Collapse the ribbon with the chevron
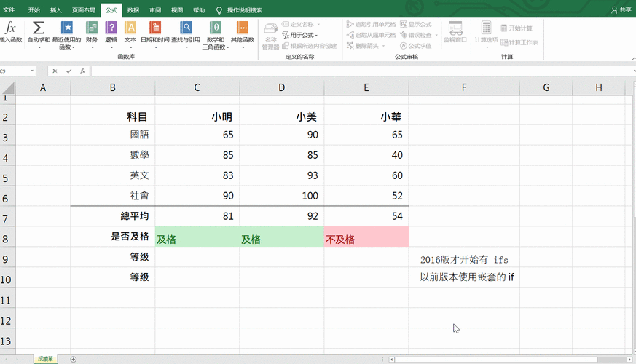 point(633,58)
